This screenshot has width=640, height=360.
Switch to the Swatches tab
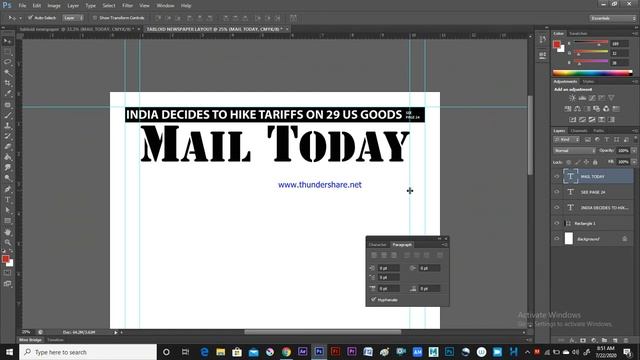pyautogui.click(x=578, y=33)
